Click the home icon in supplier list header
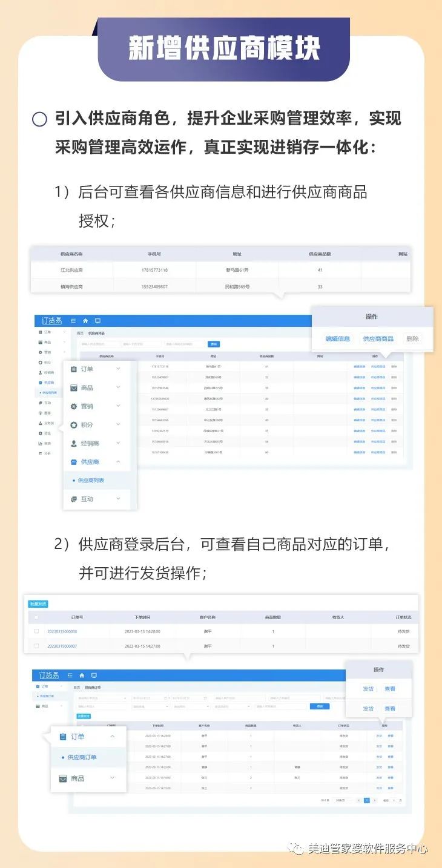The image size is (442, 868). pyautogui.click(x=85, y=321)
